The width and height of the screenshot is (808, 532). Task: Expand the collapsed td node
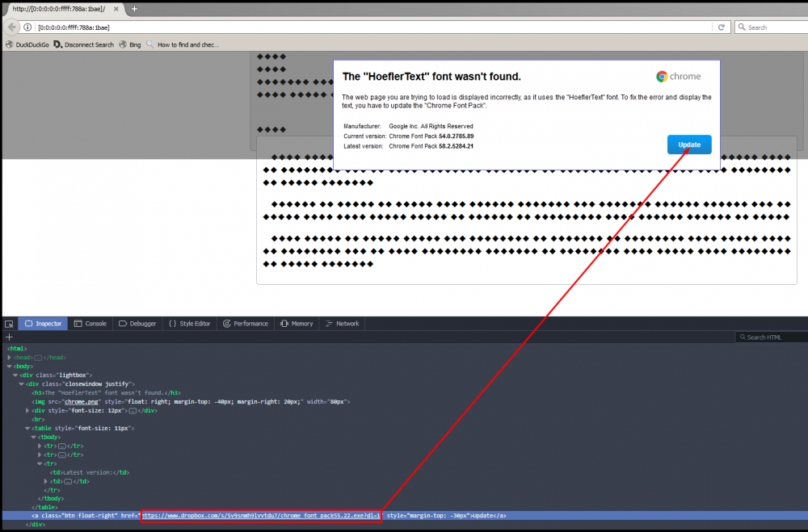[46, 481]
